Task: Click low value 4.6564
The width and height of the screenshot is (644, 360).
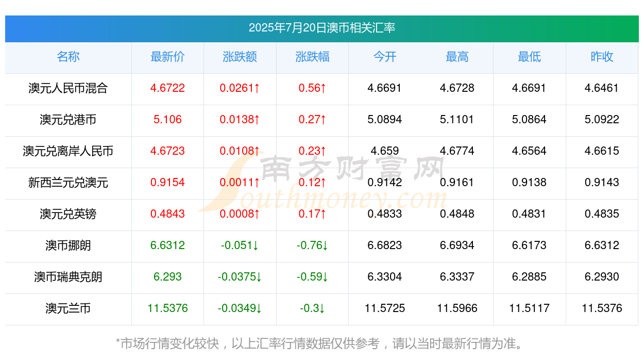Action: point(530,151)
